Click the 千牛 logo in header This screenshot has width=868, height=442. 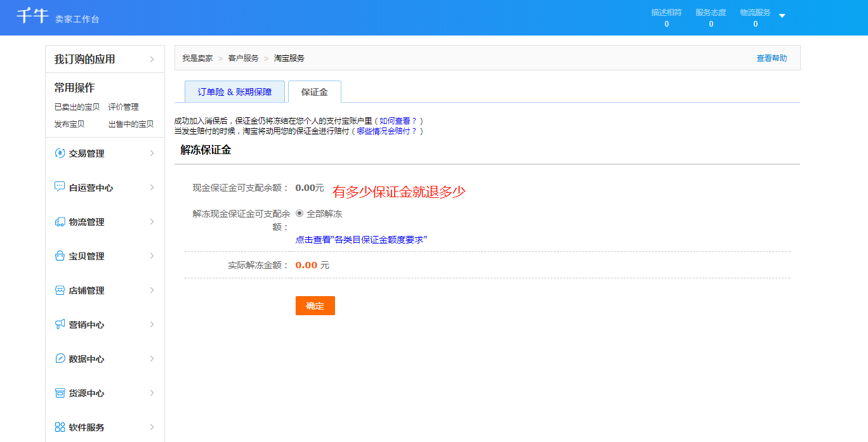pos(32,16)
